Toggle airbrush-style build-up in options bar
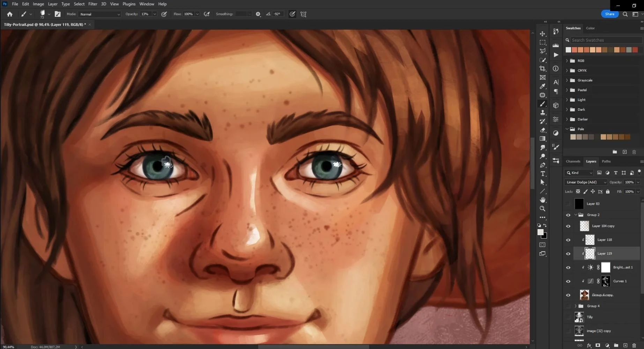 [x=207, y=14]
